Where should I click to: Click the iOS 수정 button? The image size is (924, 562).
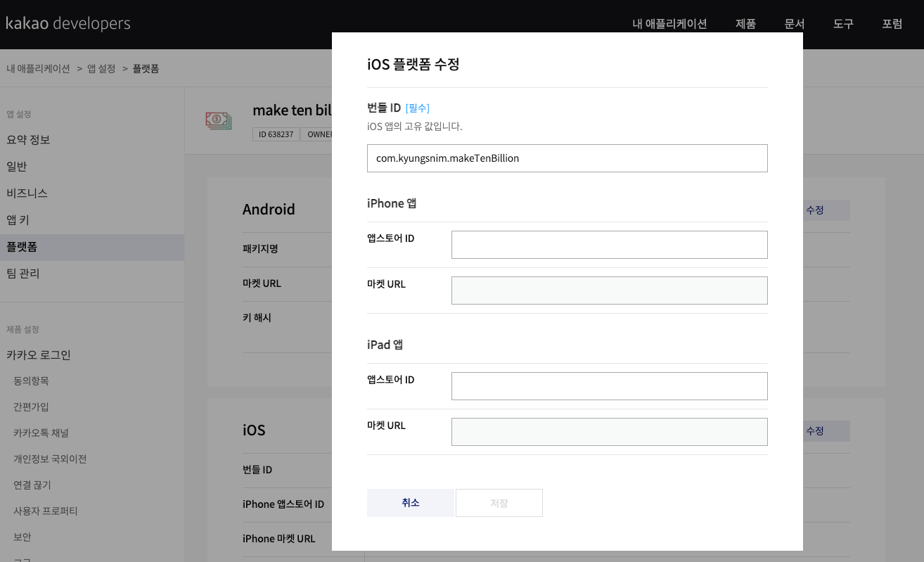tap(826, 431)
